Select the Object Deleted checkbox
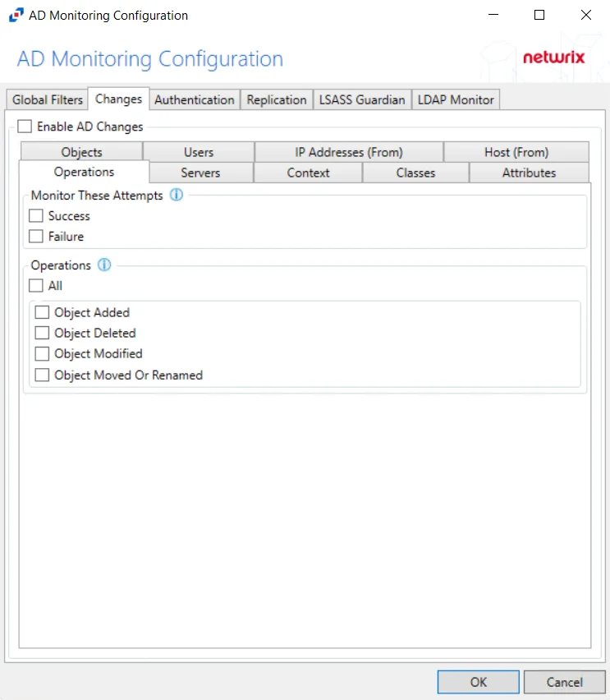Viewport: 610px width, 700px height. [x=42, y=333]
